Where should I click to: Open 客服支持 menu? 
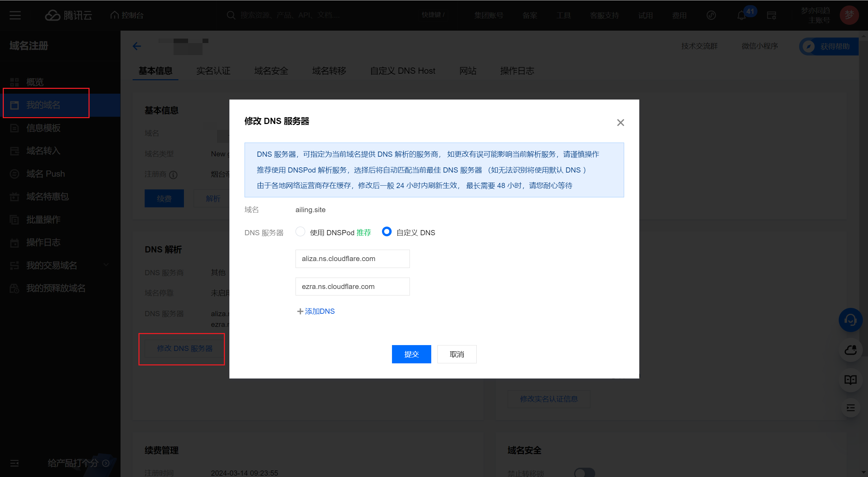(x=604, y=15)
